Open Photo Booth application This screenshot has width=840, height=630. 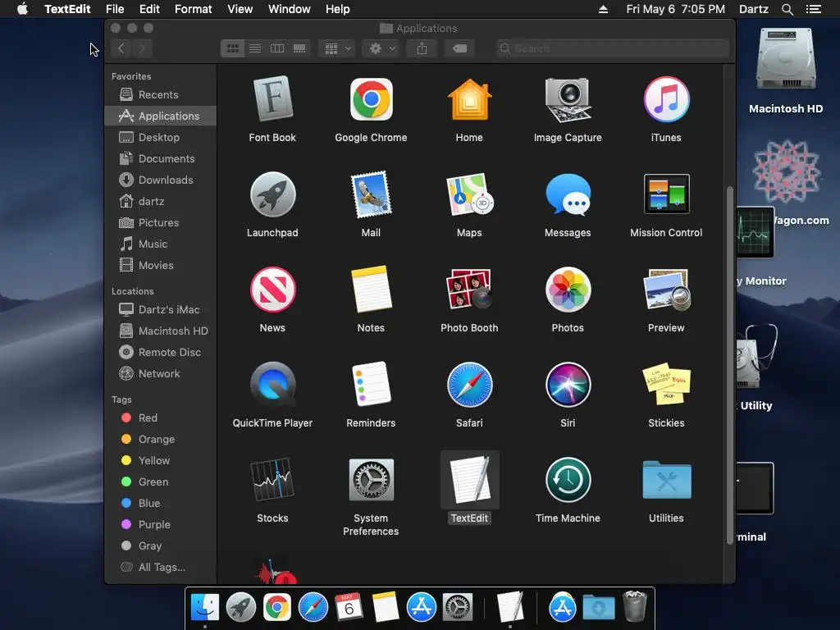469,290
